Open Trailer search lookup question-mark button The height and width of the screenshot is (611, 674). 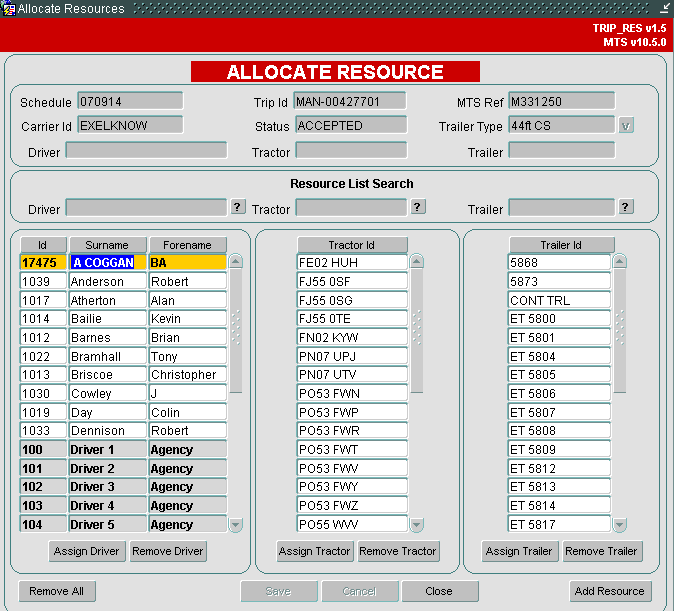click(625, 207)
